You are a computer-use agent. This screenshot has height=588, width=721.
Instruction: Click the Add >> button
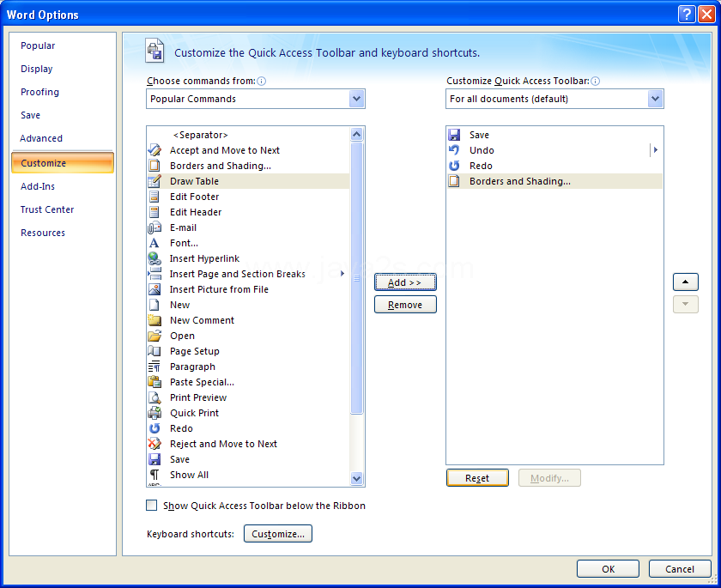click(x=405, y=282)
